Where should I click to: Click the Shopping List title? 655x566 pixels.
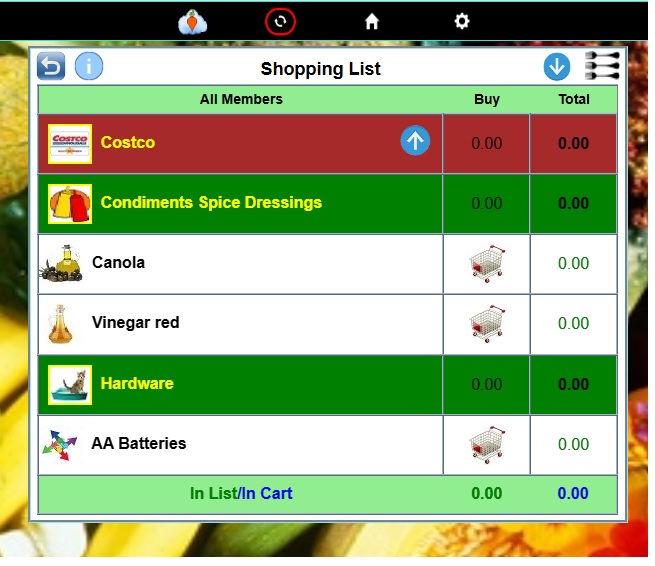coord(320,69)
